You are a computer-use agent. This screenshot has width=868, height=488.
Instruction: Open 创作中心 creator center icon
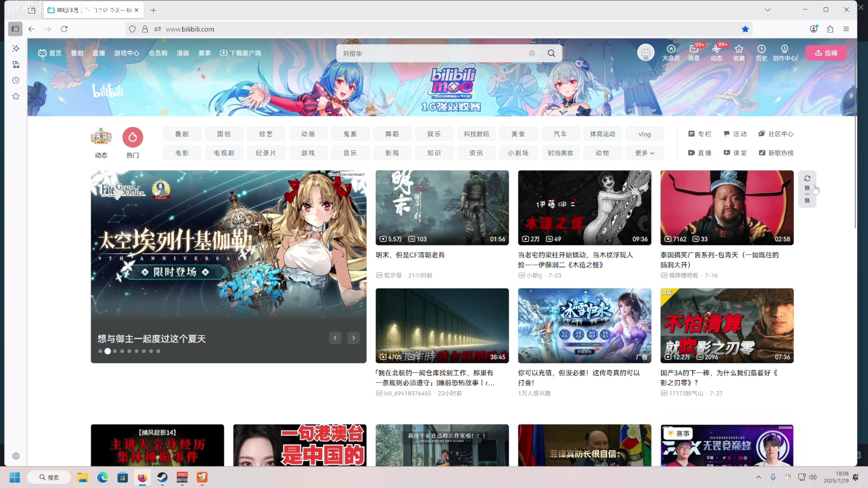tap(784, 52)
